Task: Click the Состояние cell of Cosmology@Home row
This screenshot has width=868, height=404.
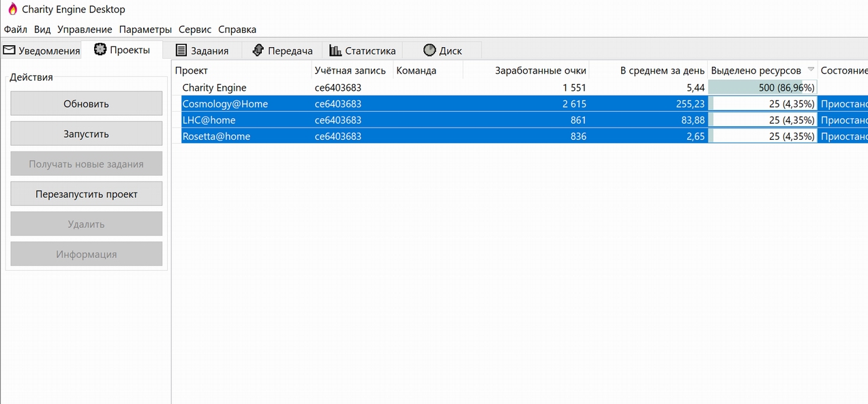Action: (843, 104)
